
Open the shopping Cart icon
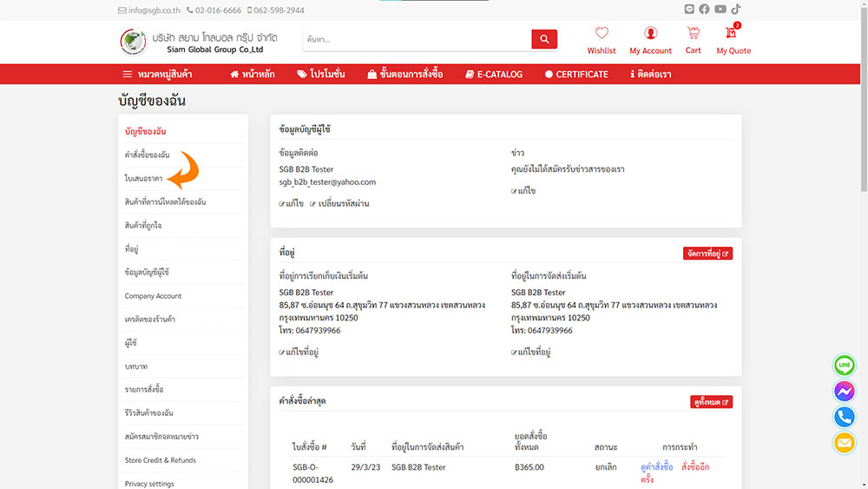[693, 34]
